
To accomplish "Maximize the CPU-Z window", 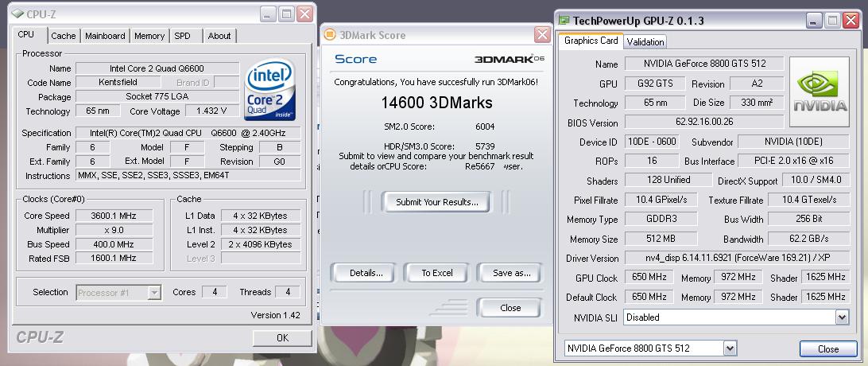I will pyautogui.click(x=286, y=14).
